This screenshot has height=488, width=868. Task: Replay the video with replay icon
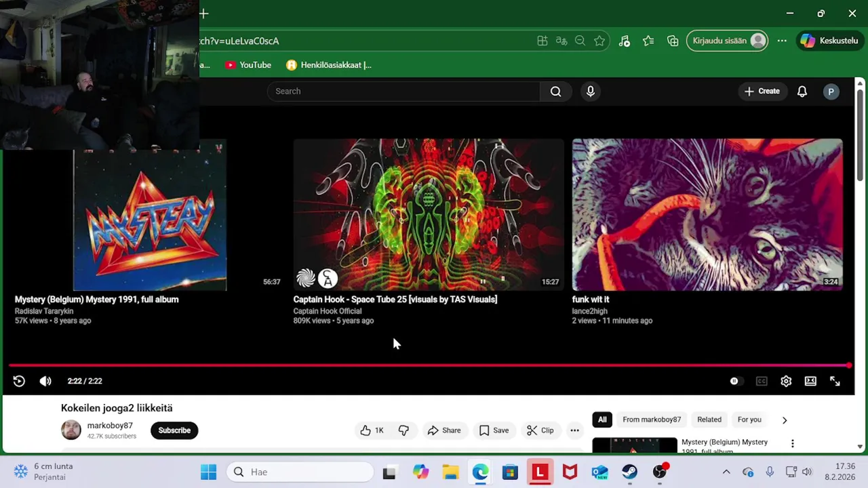pyautogui.click(x=19, y=381)
